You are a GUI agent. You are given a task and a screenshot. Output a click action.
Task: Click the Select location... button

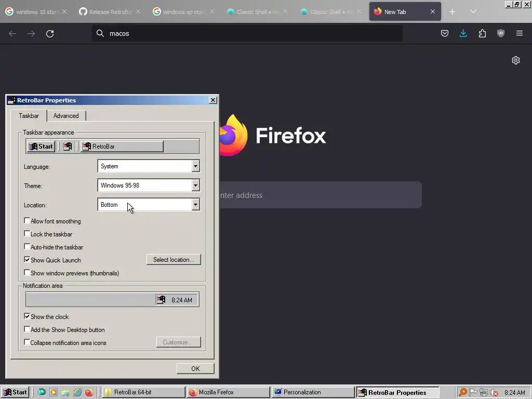(174, 260)
